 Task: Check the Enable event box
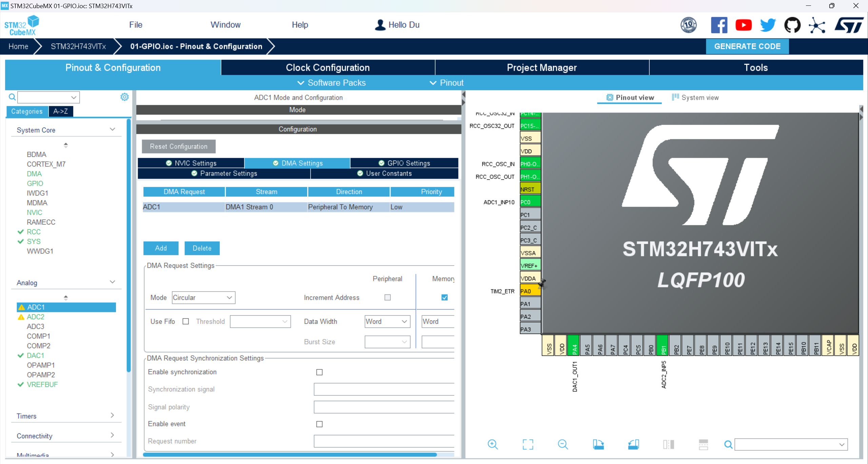coord(319,424)
